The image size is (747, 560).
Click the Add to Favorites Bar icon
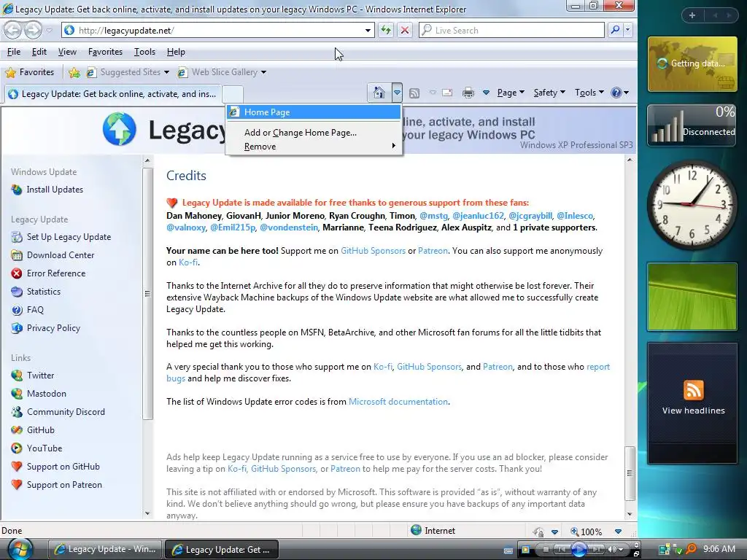point(74,72)
